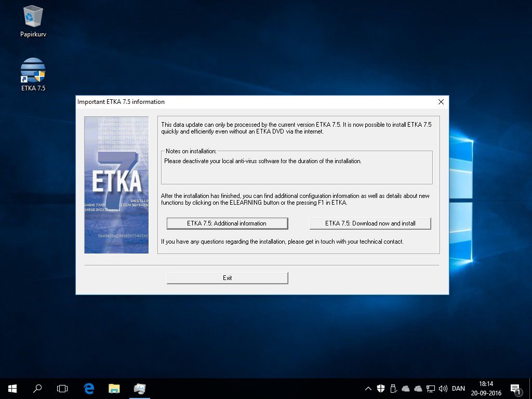
Task: Select the Papirkurv recycle bin desktop icon
Action: point(33,21)
